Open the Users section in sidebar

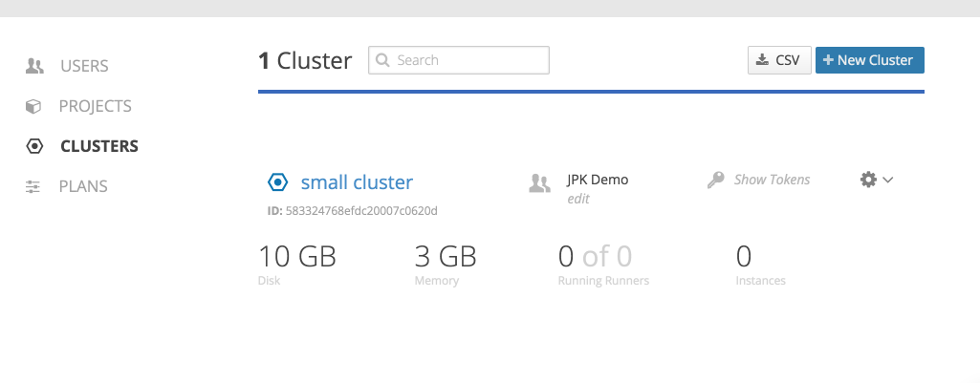pyautogui.click(x=84, y=66)
